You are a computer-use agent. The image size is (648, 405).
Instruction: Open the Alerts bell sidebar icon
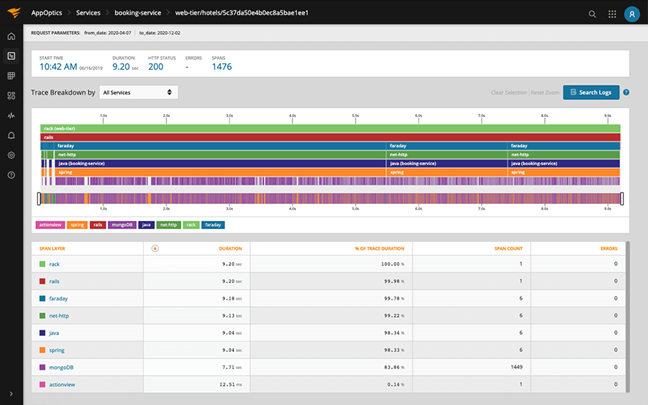[x=11, y=135]
